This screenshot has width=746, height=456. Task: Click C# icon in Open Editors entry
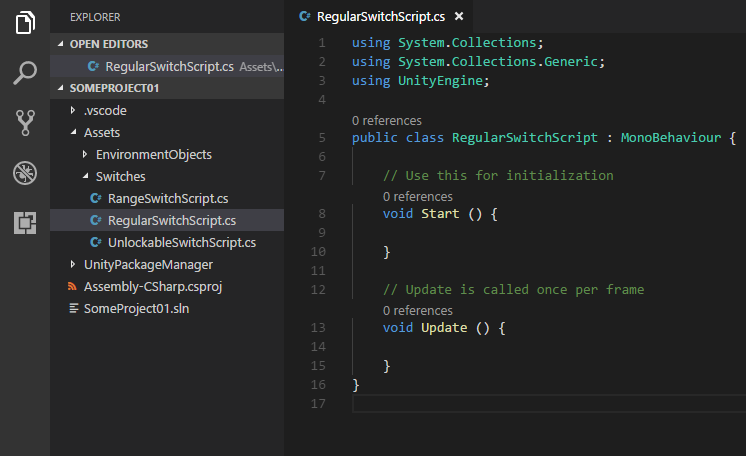tap(94, 66)
